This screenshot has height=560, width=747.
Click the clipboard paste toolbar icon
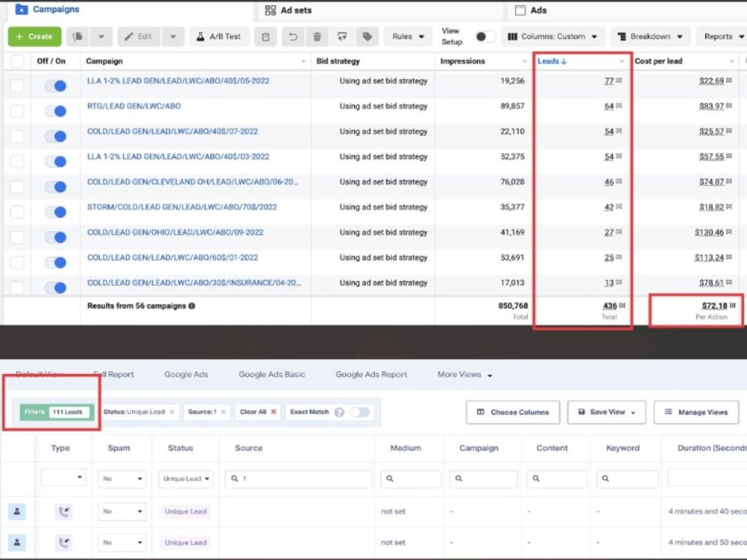(x=265, y=37)
